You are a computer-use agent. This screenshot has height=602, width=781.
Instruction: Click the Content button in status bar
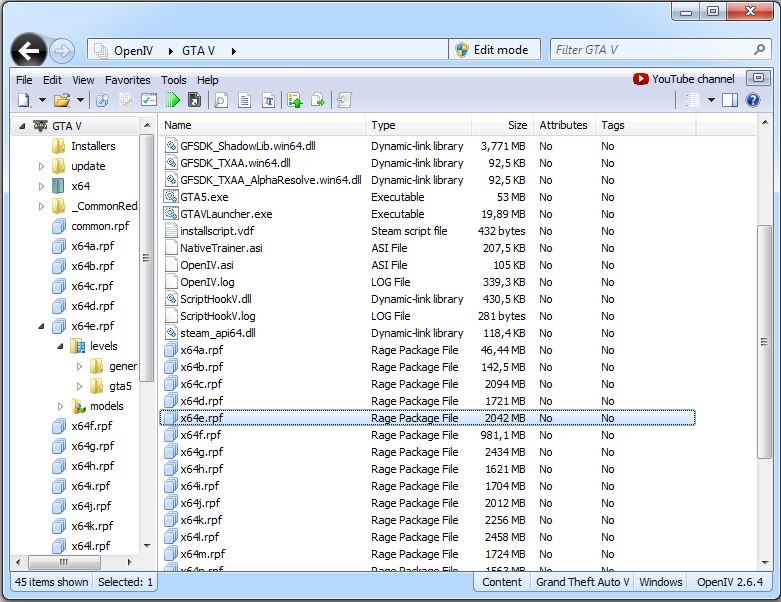[x=502, y=582]
